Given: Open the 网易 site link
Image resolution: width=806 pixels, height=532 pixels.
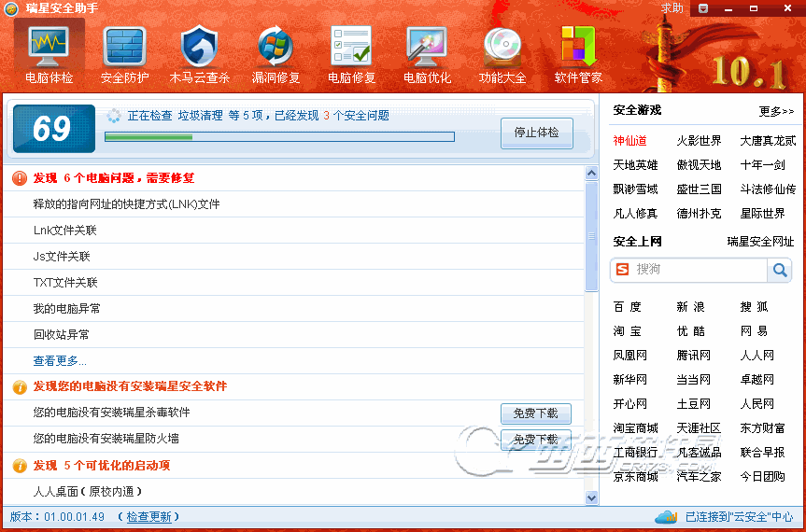Looking at the screenshot, I should coord(754,331).
